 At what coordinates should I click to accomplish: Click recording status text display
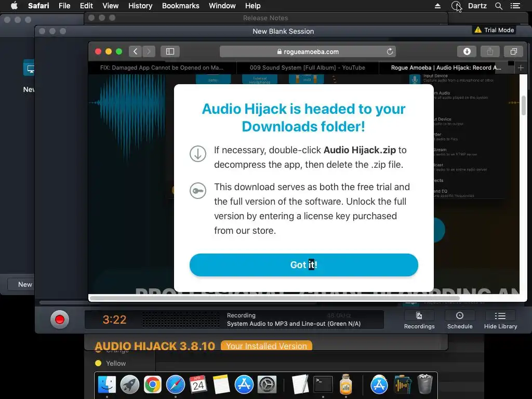[x=294, y=320]
